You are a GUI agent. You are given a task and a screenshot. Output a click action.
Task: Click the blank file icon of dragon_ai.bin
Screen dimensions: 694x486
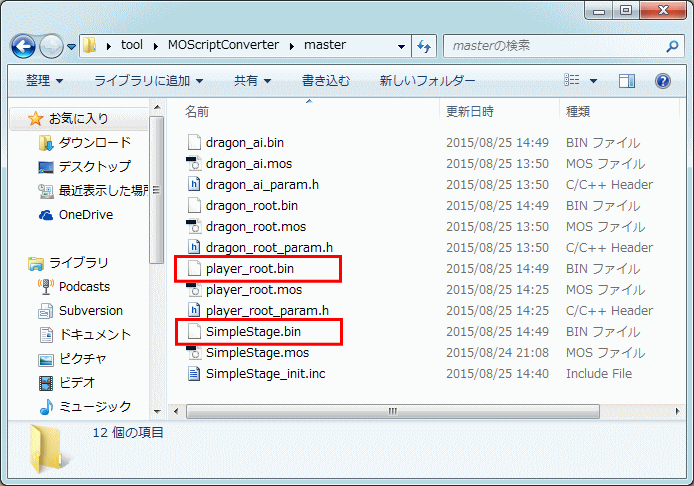193,143
